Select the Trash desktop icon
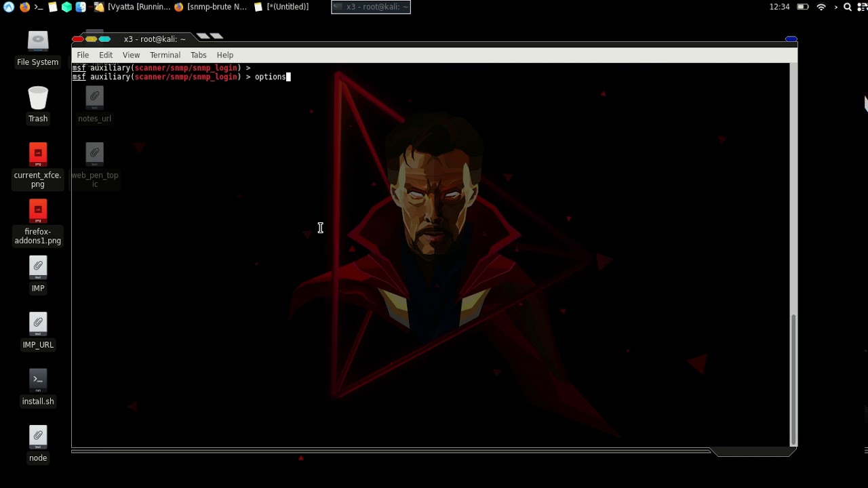Viewport: 868px width, 488px height. pos(38,104)
